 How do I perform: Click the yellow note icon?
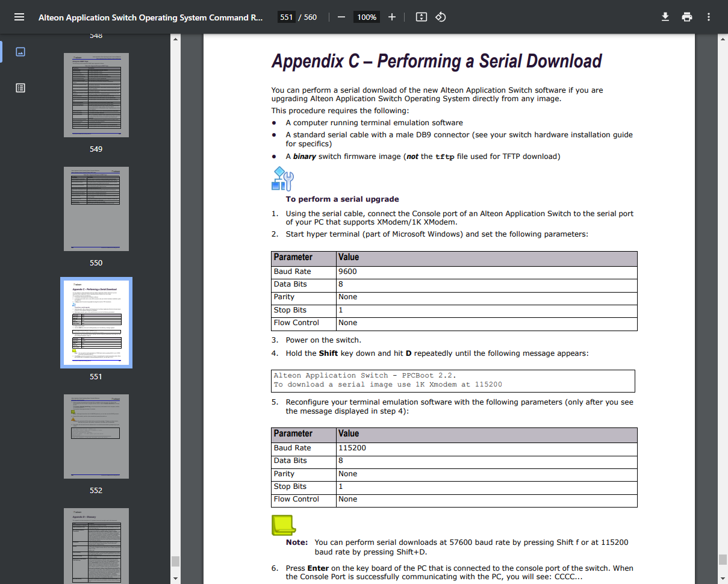coord(283,525)
